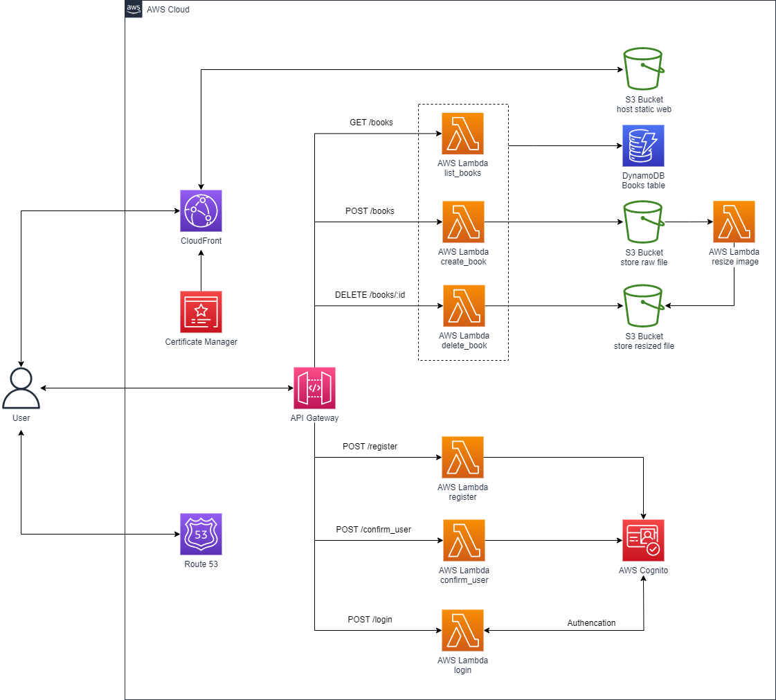The width and height of the screenshot is (776, 700).
Task: Select the DynamoDB Books table caption
Action: coord(643,180)
